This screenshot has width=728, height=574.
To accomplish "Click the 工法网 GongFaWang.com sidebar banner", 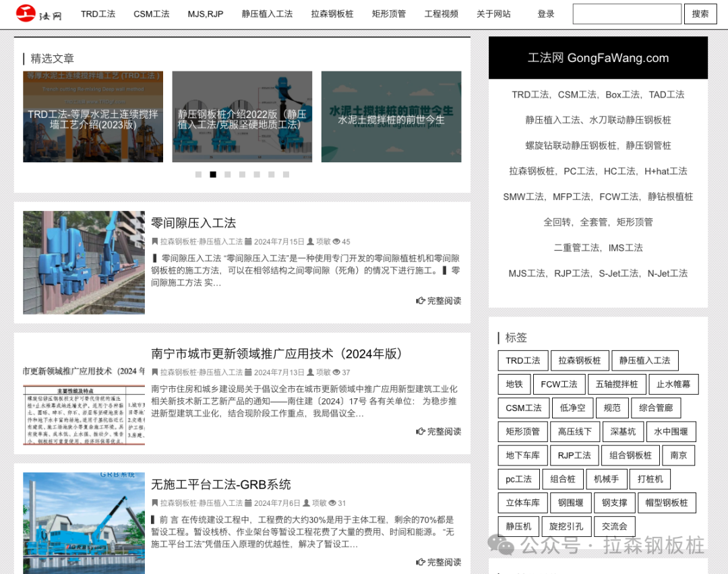I will (598, 58).
